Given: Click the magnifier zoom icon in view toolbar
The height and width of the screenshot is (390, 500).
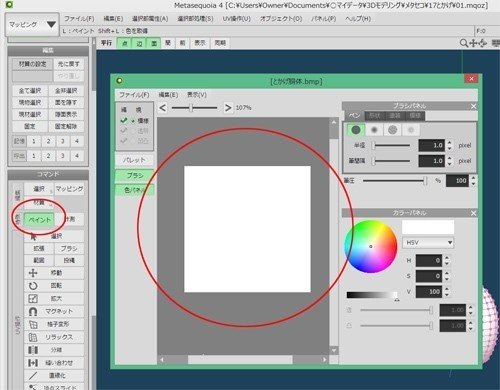Looking at the screenshot, I should click(x=463, y=43).
